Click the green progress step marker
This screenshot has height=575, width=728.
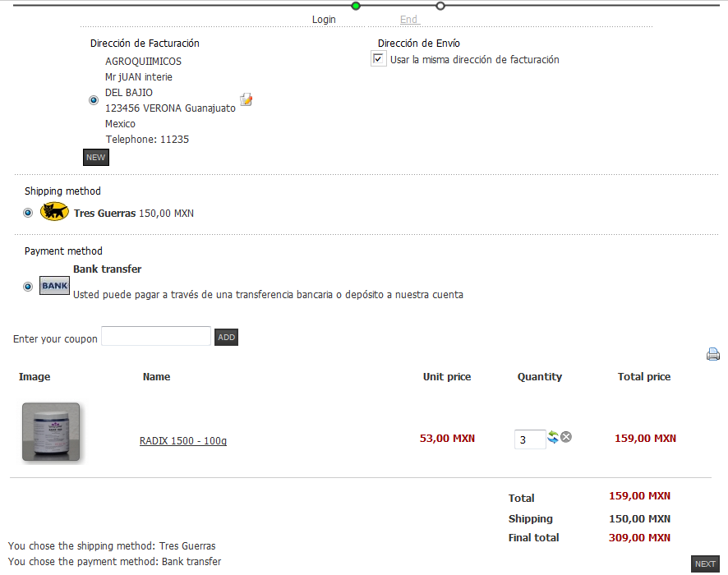click(356, 6)
